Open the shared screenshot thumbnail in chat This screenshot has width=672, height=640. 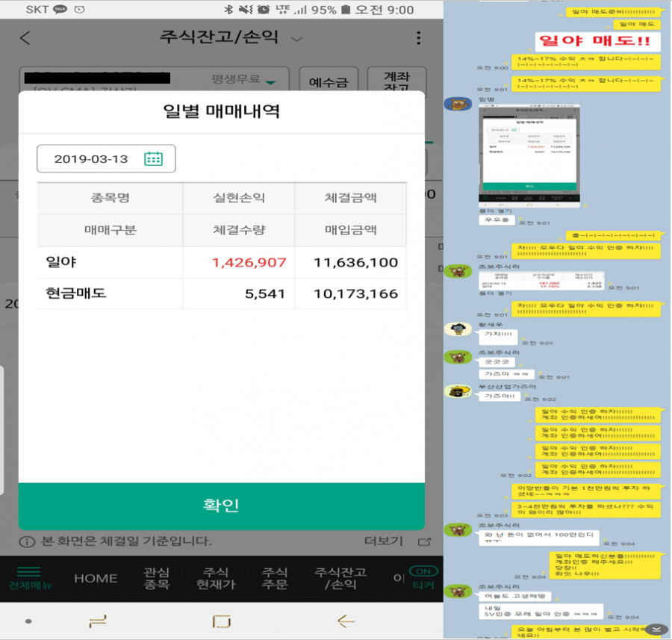(529, 155)
